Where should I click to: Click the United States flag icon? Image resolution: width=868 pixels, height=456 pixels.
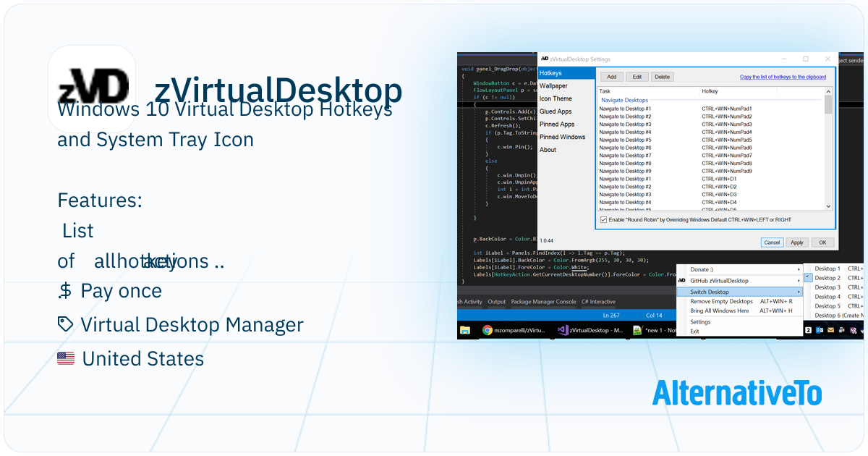(x=66, y=358)
